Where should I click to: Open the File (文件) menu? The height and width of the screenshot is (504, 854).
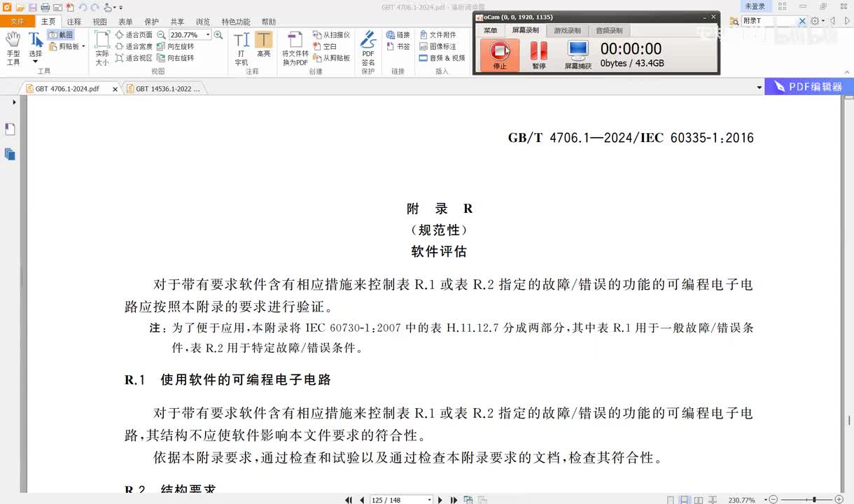[x=17, y=22]
